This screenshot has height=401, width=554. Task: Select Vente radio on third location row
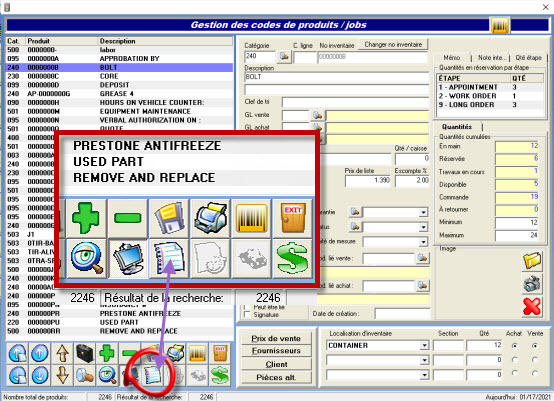tap(535, 373)
